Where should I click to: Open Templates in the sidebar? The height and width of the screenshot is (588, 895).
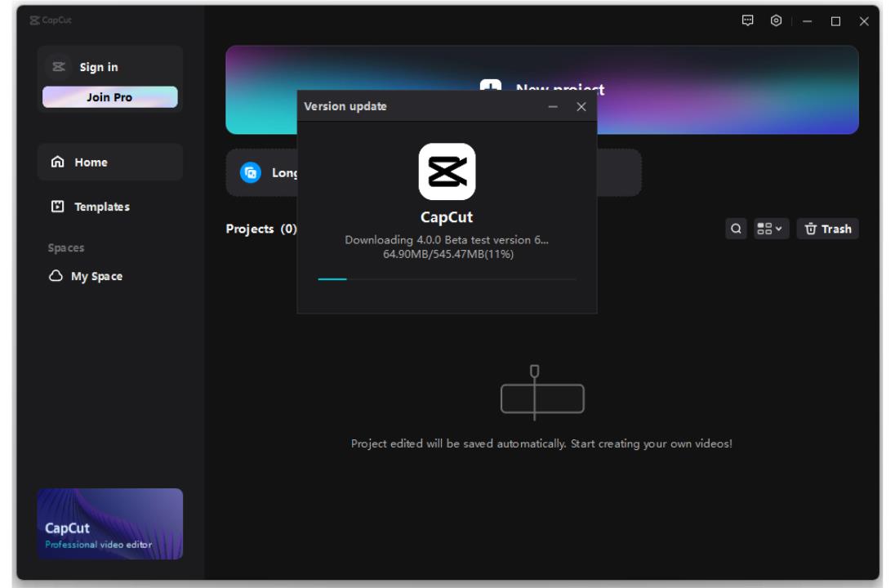[x=110, y=207]
